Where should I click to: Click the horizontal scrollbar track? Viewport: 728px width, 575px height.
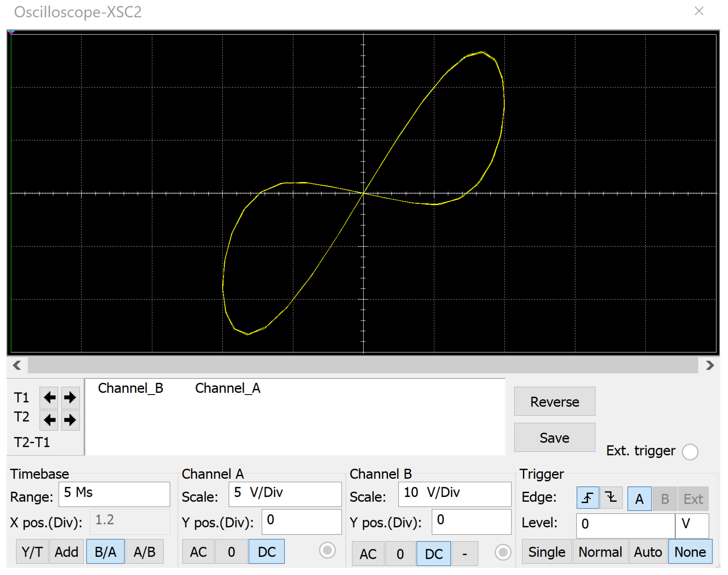pyautogui.click(x=363, y=365)
